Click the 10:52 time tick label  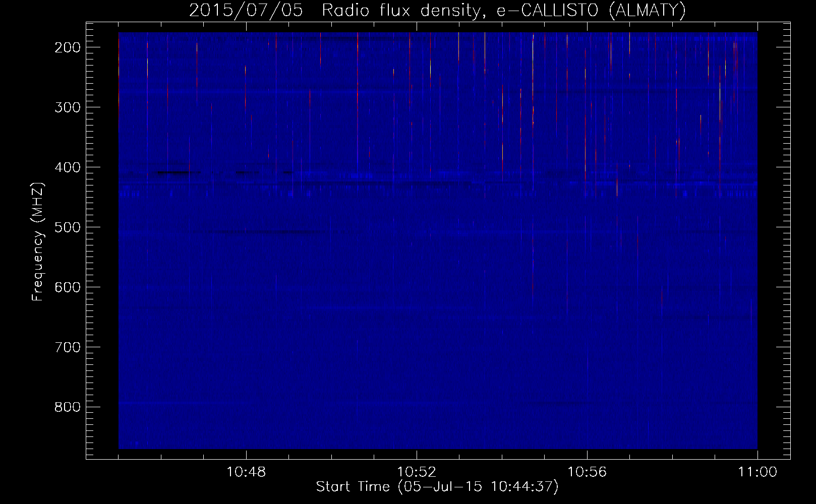point(417,472)
